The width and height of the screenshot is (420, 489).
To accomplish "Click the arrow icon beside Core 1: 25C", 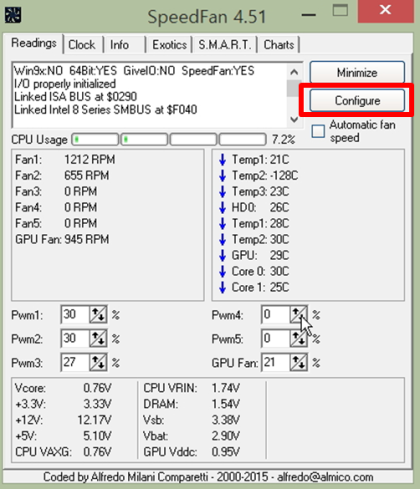I will point(222,287).
